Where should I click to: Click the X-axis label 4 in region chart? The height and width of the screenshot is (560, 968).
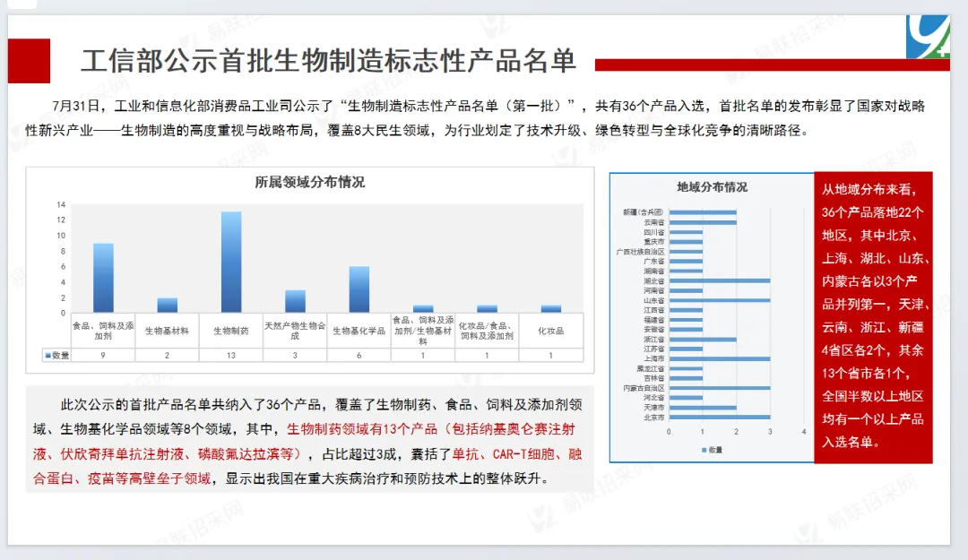pos(803,432)
